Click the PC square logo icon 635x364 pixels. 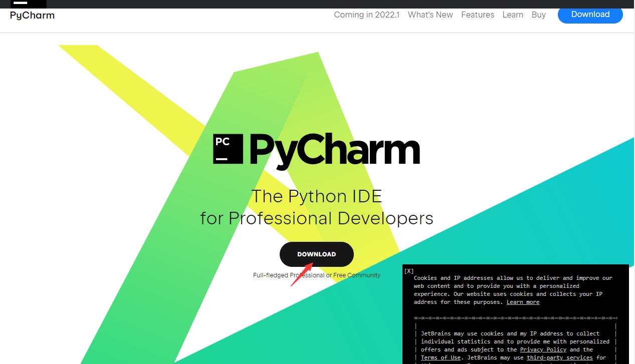(228, 149)
